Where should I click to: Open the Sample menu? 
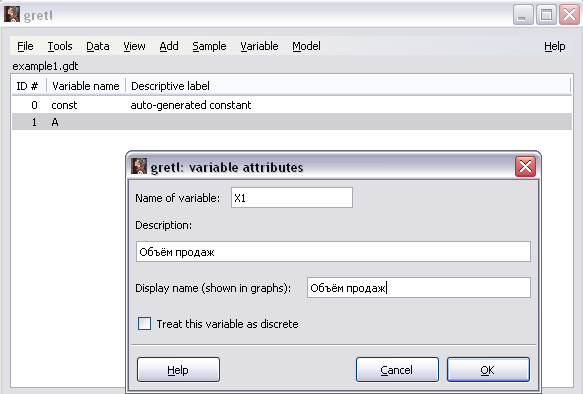(209, 46)
